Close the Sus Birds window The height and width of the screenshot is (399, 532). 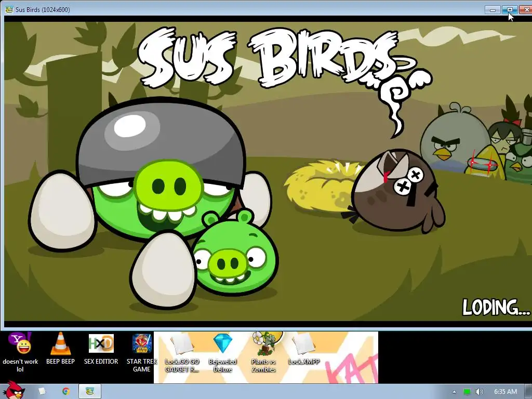click(x=526, y=10)
